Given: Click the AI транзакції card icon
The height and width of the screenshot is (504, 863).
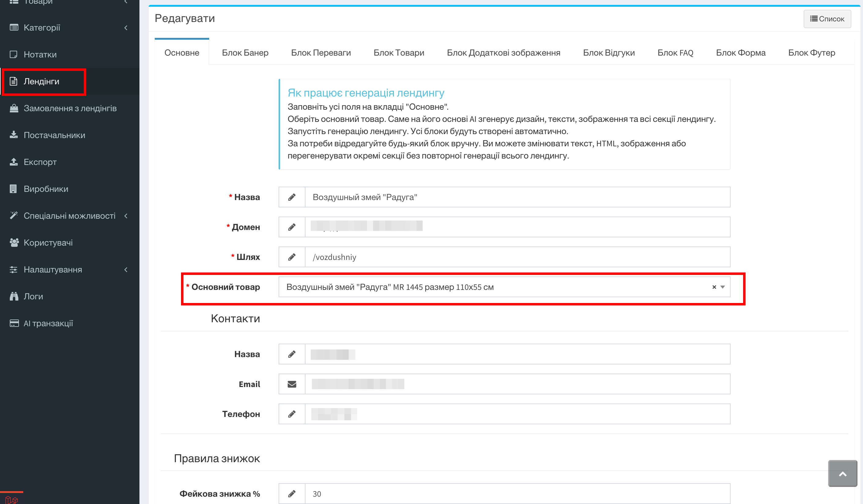Looking at the screenshot, I should (14, 323).
